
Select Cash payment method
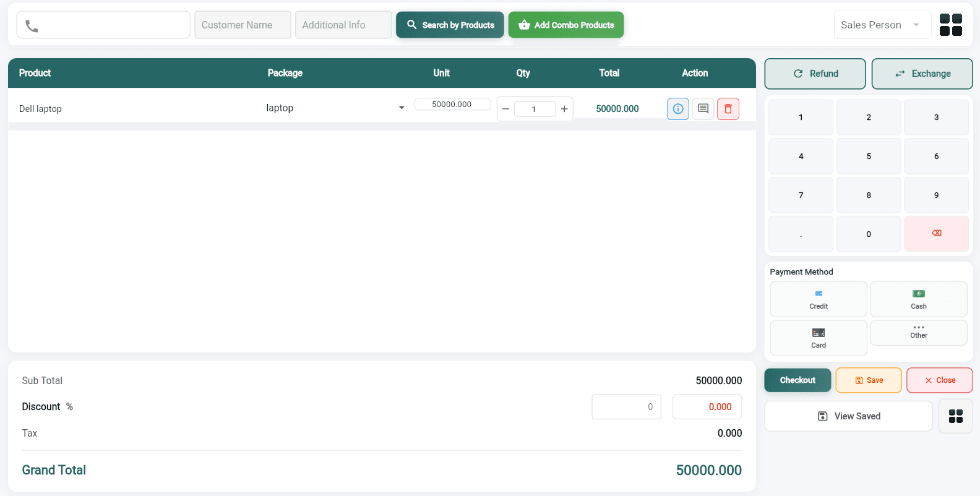[919, 299]
